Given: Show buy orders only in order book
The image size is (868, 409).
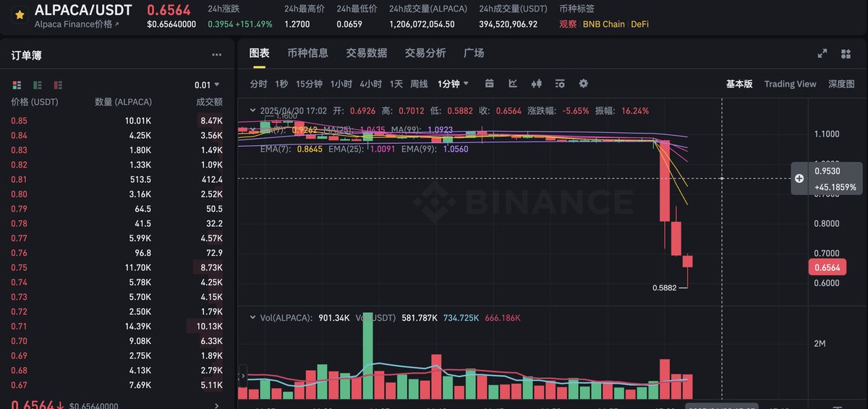Looking at the screenshot, I should [x=38, y=85].
